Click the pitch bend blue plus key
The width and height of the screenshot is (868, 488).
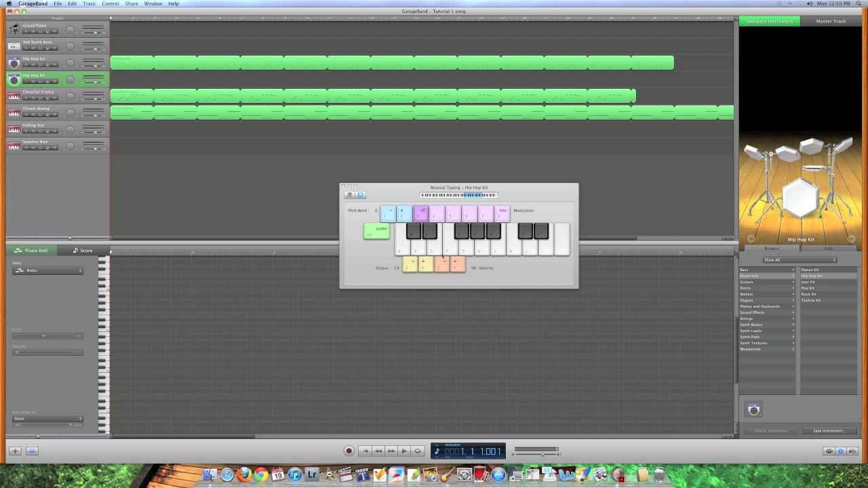(x=403, y=214)
